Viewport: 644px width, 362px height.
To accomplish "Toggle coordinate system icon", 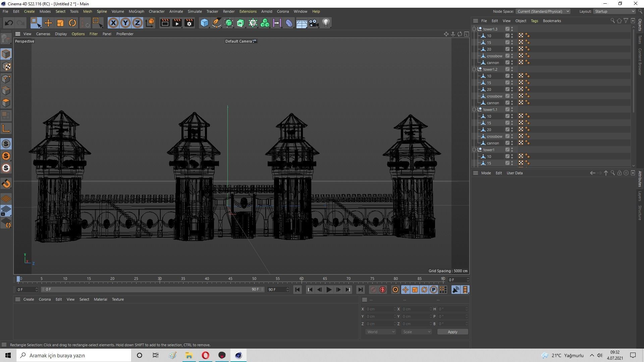I will 150,23.
